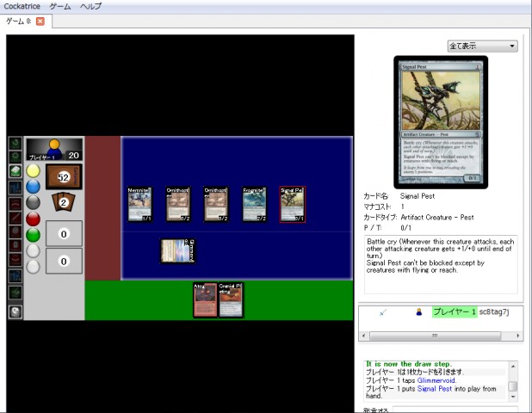Select the Cranial Plating card in hand
The height and width of the screenshot is (413, 532).
231,300
